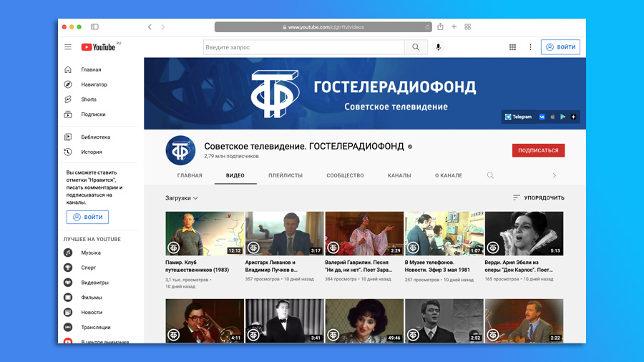Open the В Музее телефонов video thumbnail
Viewport: 644px width, 362px height.
pos(444,233)
